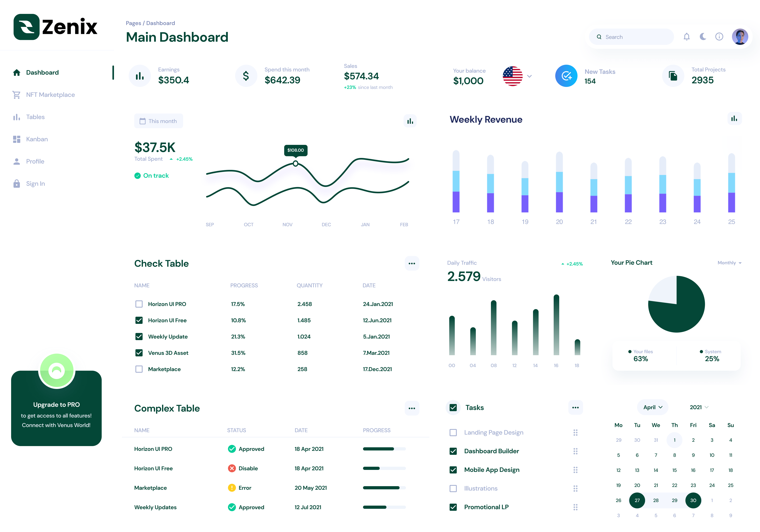The width and height of the screenshot is (760, 532).
Task: Uncheck the Venus 3D Asset checkbox
Action: [x=139, y=353]
